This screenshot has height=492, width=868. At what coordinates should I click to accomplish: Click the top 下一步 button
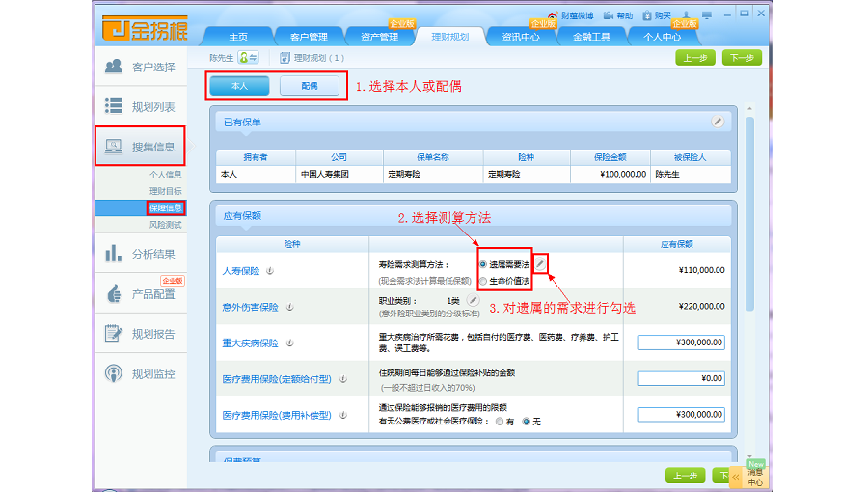click(x=741, y=58)
